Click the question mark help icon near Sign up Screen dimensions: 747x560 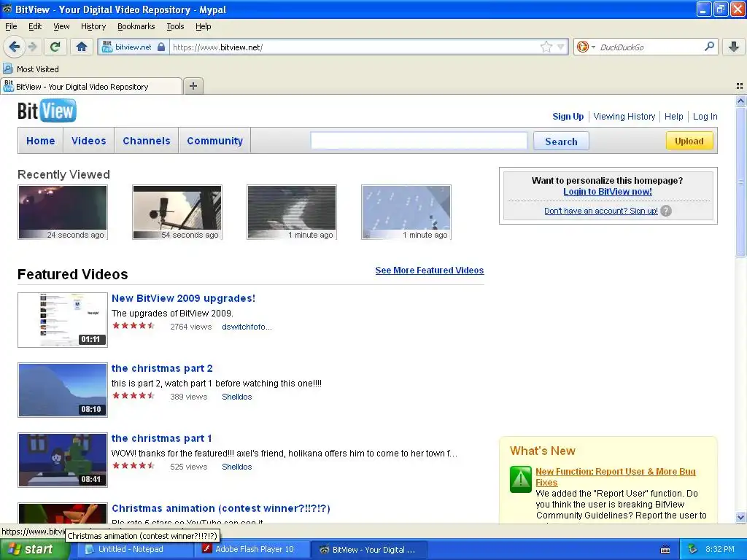click(666, 211)
